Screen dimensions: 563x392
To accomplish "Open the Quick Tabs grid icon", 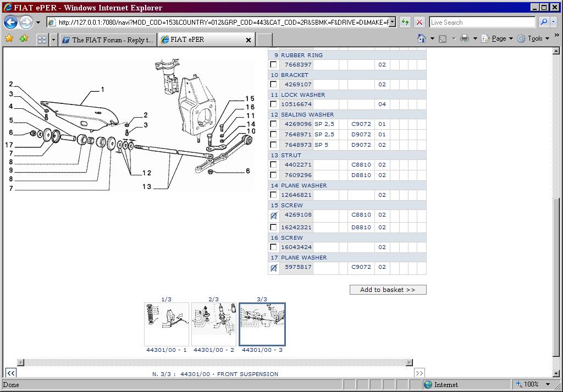I will click(42, 40).
